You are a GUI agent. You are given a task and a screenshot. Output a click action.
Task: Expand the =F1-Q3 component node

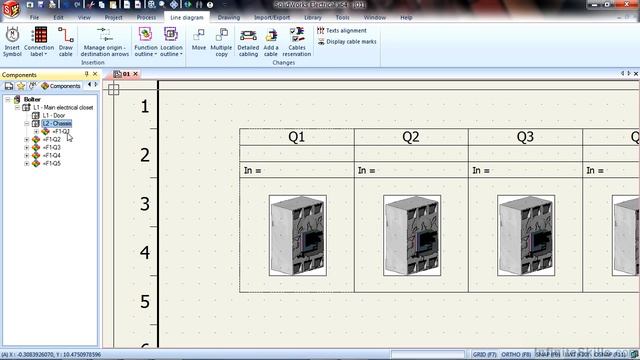(27, 147)
